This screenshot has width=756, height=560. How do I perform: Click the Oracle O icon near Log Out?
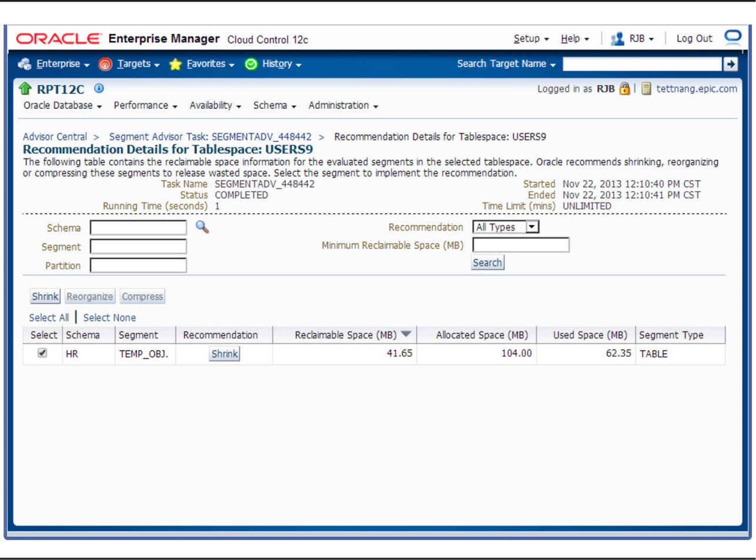[x=733, y=37]
